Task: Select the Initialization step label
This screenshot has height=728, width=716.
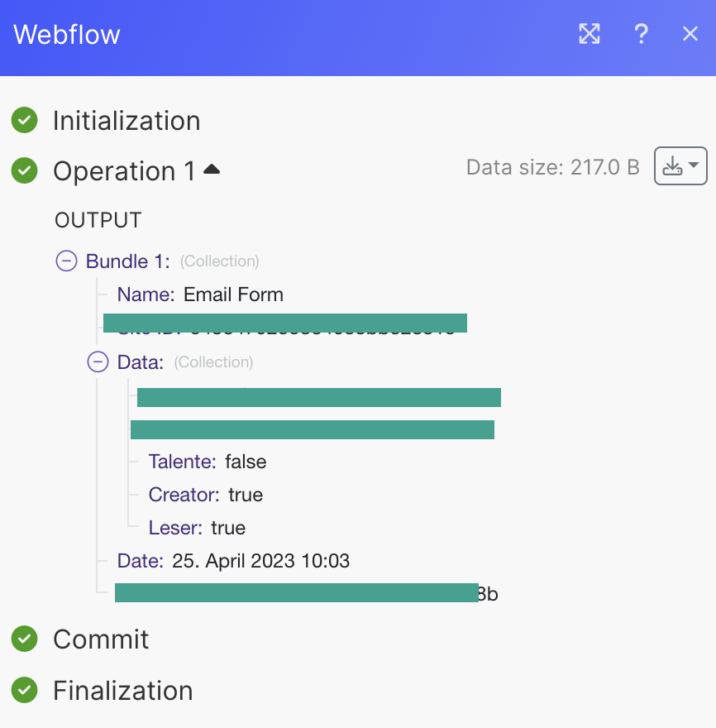Action: [x=126, y=121]
